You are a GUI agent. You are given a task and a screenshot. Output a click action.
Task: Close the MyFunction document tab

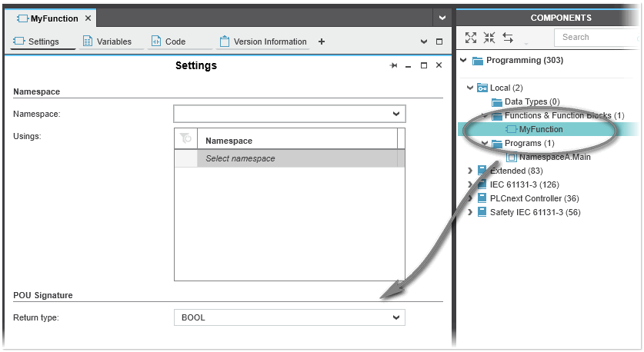[x=88, y=18]
